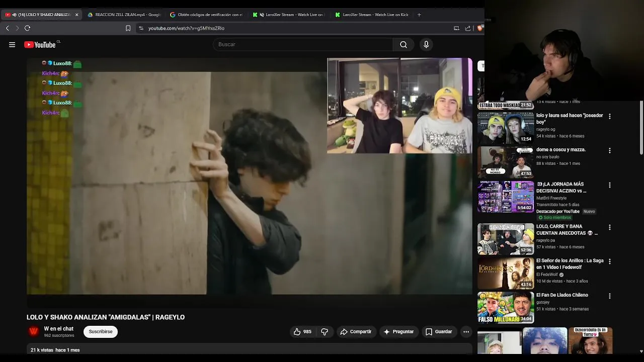The height and width of the screenshot is (362, 644).
Task: Open thumbnail with 52:36 duration
Action: [x=506, y=239]
